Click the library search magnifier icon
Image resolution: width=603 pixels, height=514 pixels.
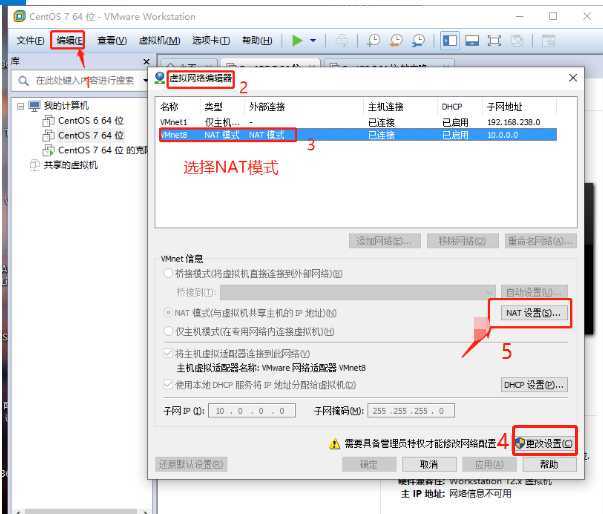click(x=23, y=81)
